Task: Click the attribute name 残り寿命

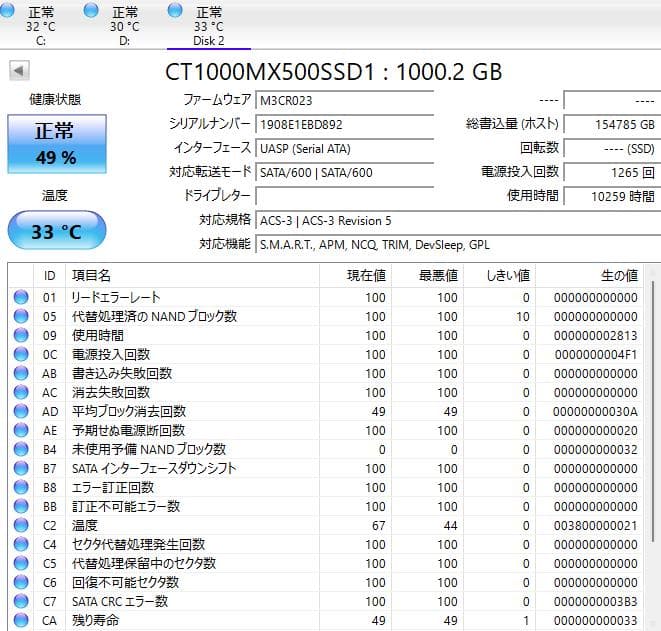Action: (x=95, y=620)
